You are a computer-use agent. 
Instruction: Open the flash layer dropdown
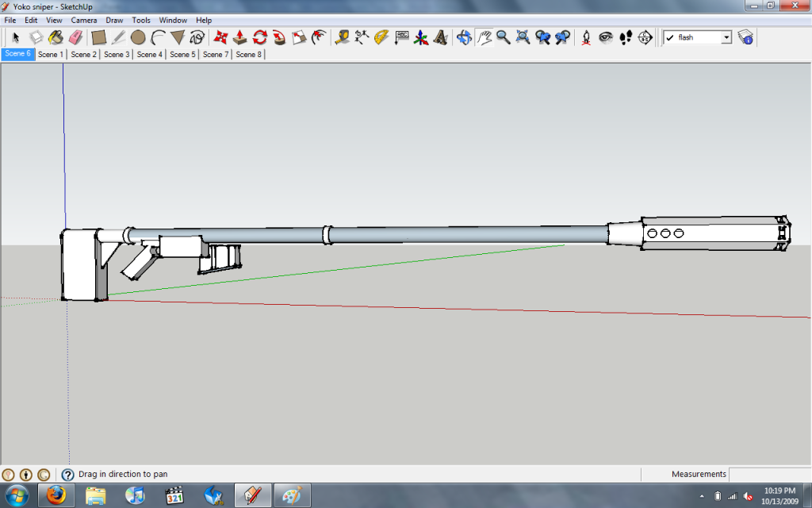(726, 37)
